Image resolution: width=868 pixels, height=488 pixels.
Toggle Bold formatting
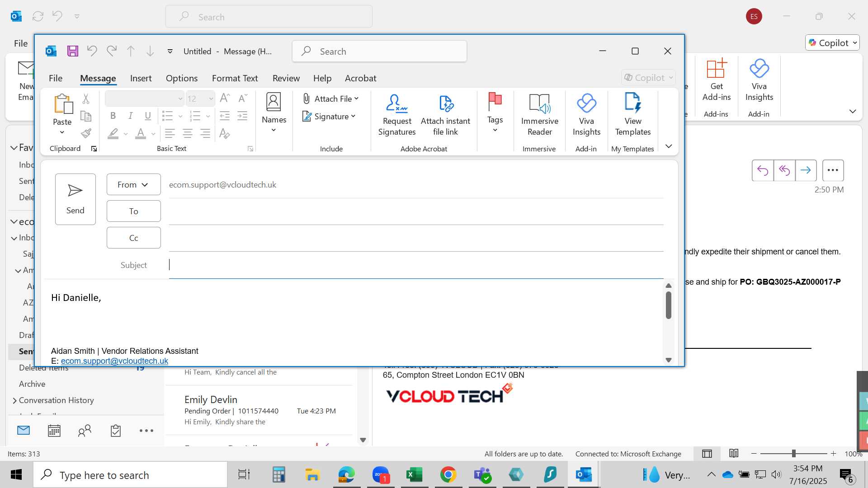113,116
